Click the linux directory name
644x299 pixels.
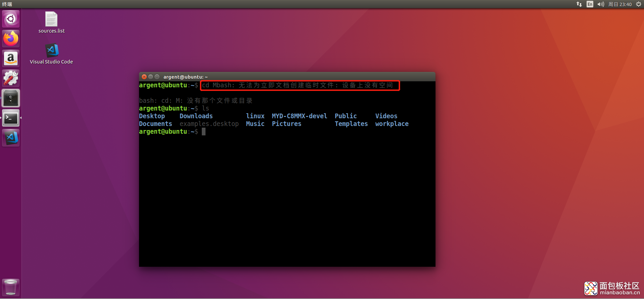tap(255, 116)
